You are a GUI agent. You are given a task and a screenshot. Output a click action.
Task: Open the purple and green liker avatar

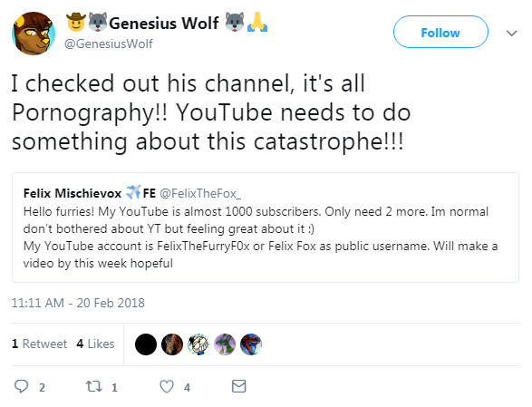[x=225, y=344]
